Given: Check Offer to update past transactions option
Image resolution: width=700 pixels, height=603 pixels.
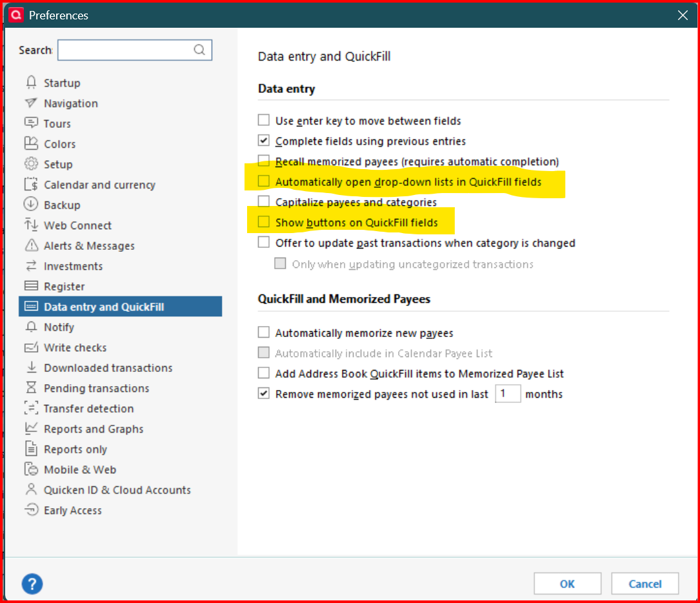Looking at the screenshot, I should (263, 242).
